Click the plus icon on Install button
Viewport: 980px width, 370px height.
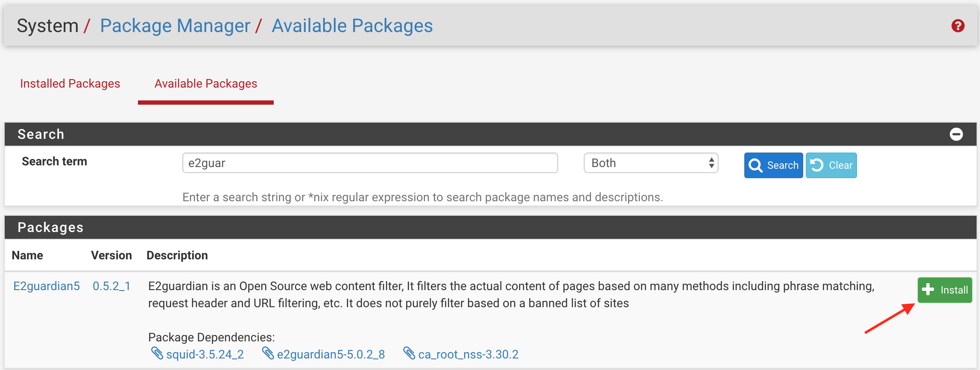click(x=927, y=290)
